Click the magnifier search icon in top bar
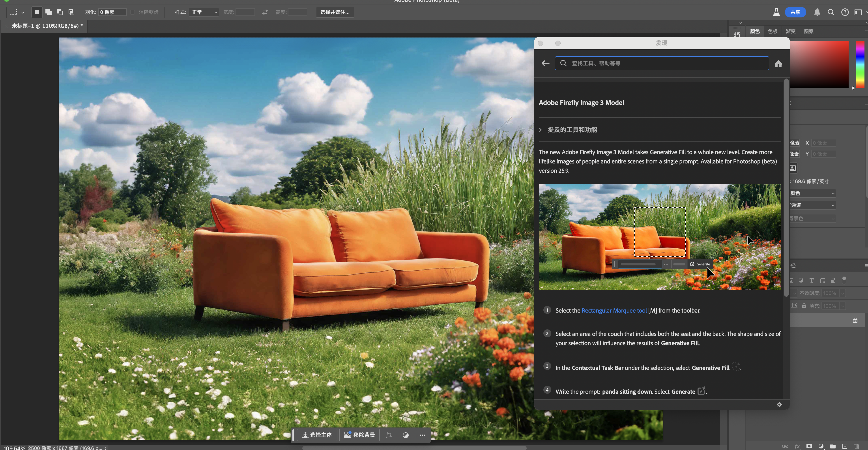The width and height of the screenshot is (868, 450). [x=831, y=12]
